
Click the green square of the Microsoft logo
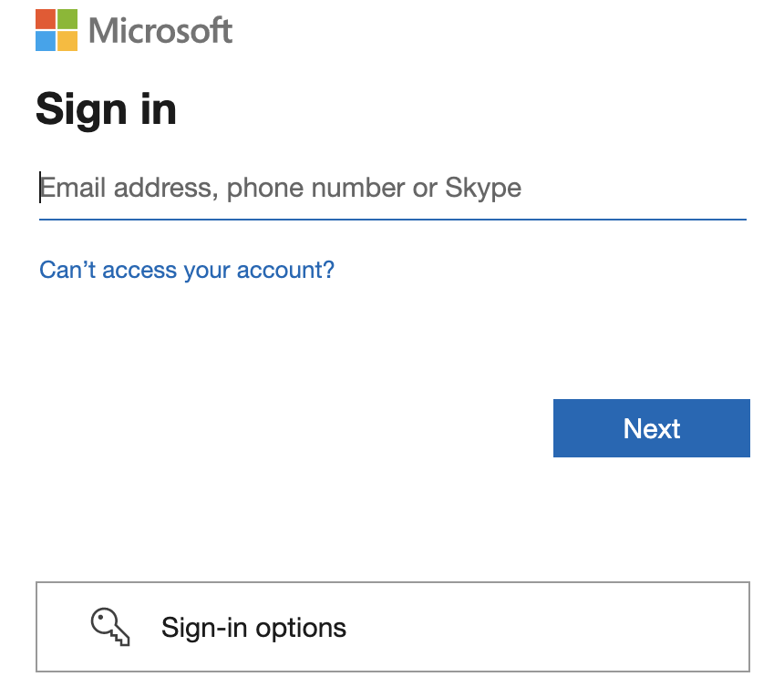pos(67,19)
